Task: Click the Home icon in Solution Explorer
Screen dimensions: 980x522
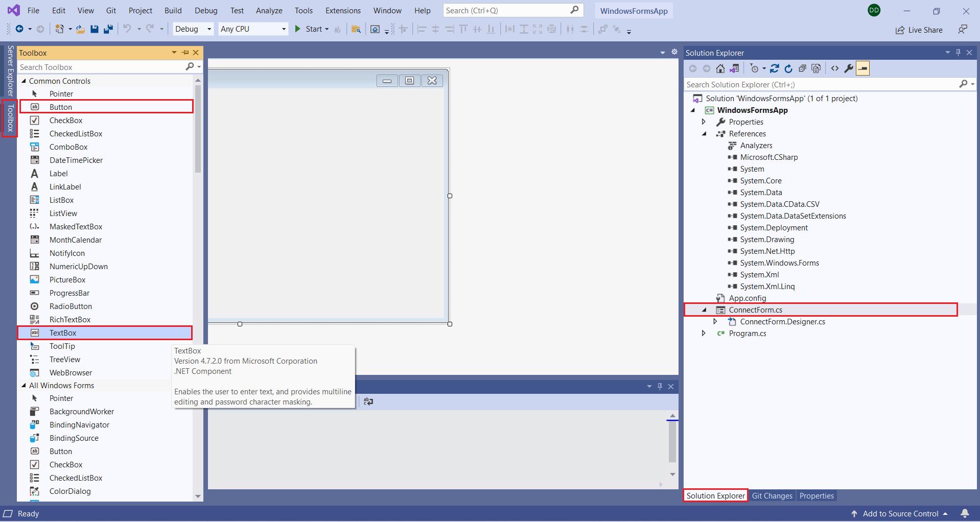Action: [720, 68]
